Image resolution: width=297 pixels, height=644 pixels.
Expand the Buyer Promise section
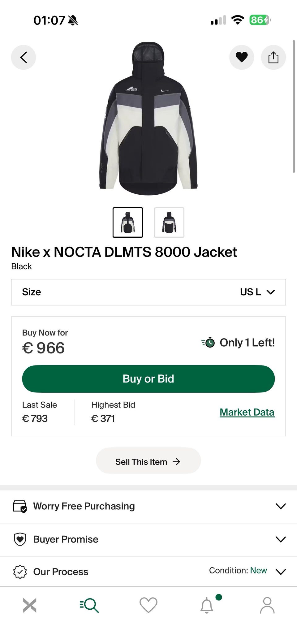click(x=148, y=539)
